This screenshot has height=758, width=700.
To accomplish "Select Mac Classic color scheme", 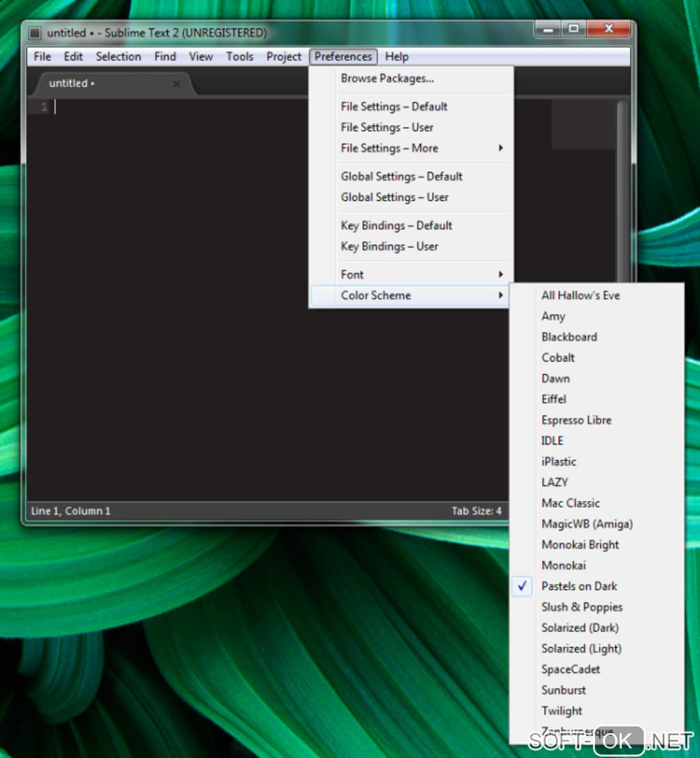I will tap(596, 503).
